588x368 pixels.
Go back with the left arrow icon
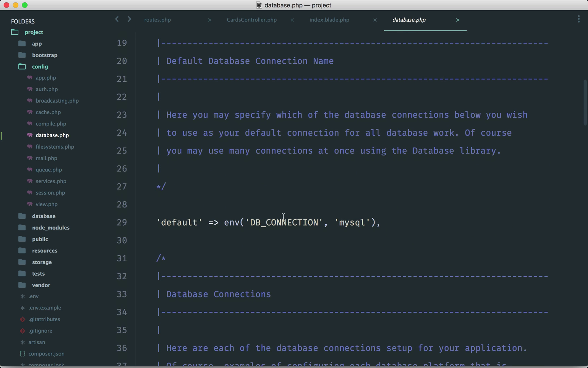click(117, 19)
